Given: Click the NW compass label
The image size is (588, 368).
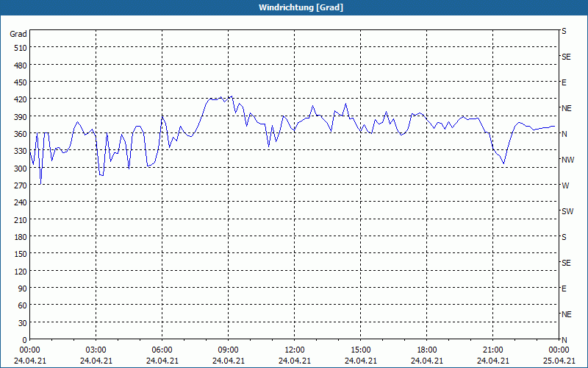Looking at the screenshot, I should pos(567,160).
